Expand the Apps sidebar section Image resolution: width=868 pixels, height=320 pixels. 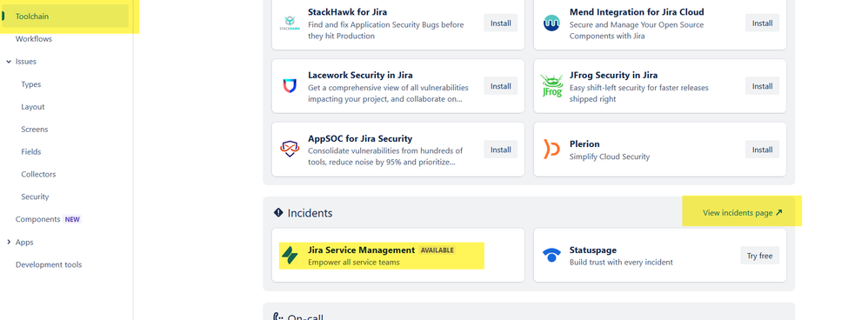(x=9, y=242)
